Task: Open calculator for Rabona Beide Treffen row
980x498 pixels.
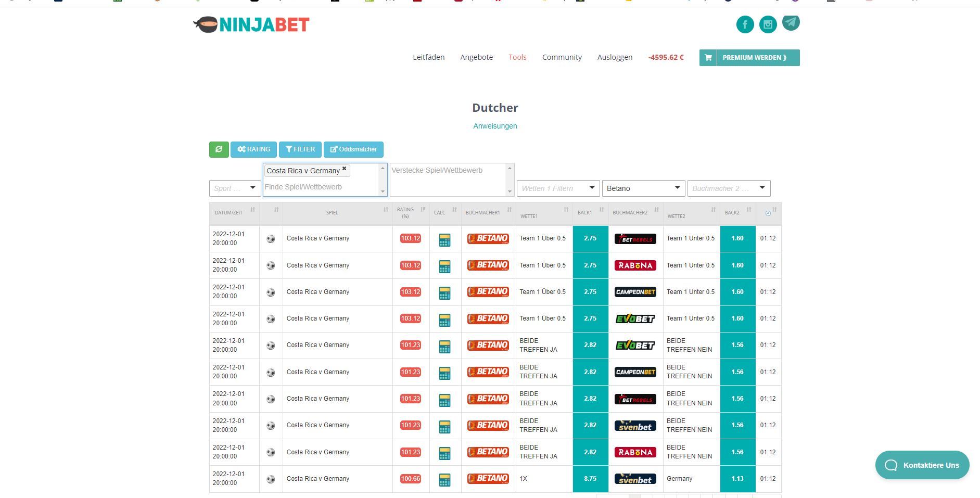Action: [x=444, y=453]
